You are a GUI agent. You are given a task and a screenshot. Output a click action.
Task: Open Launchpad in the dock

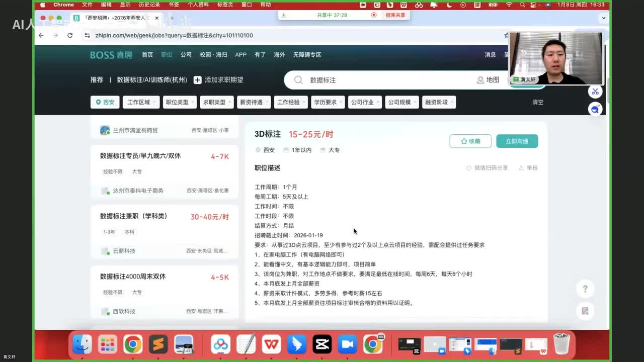(107, 344)
